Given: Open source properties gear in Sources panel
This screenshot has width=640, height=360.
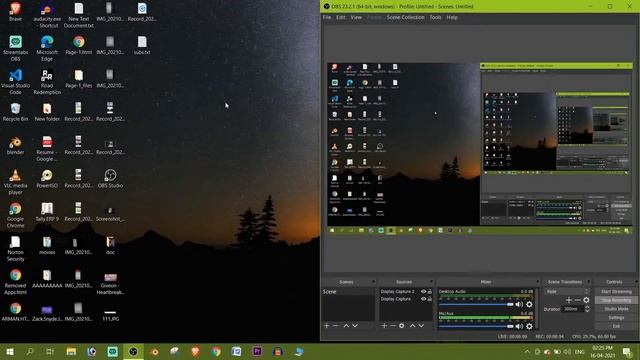Looking at the screenshot, I should [x=402, y=326].
